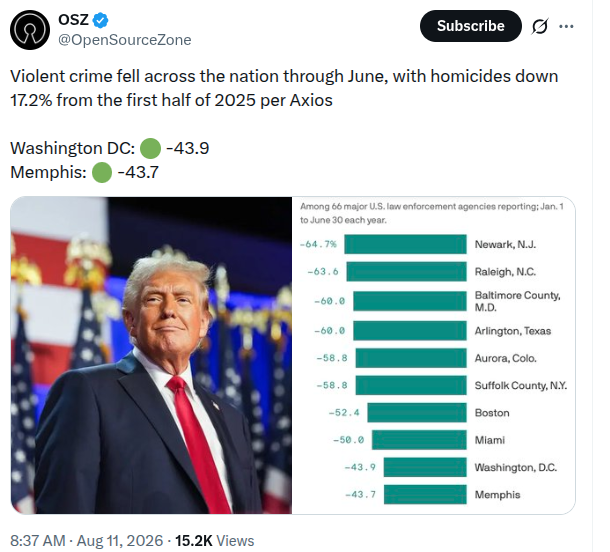610x552 pixels.
Task: Click the blue verified badge
Action: click(x=100, y=20)
